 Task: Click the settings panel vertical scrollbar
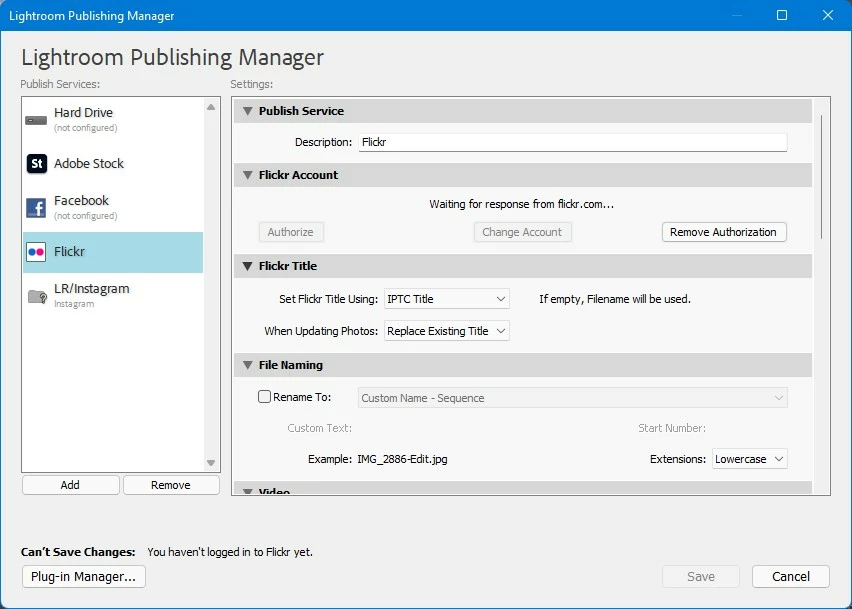[x=821, y=177]
